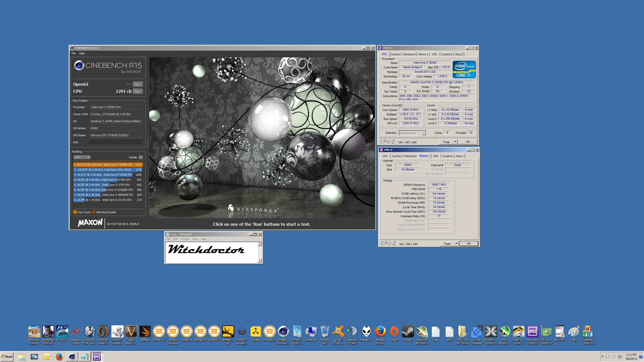Click the Firefox icon in the taskbar

(x=59, y=357)
